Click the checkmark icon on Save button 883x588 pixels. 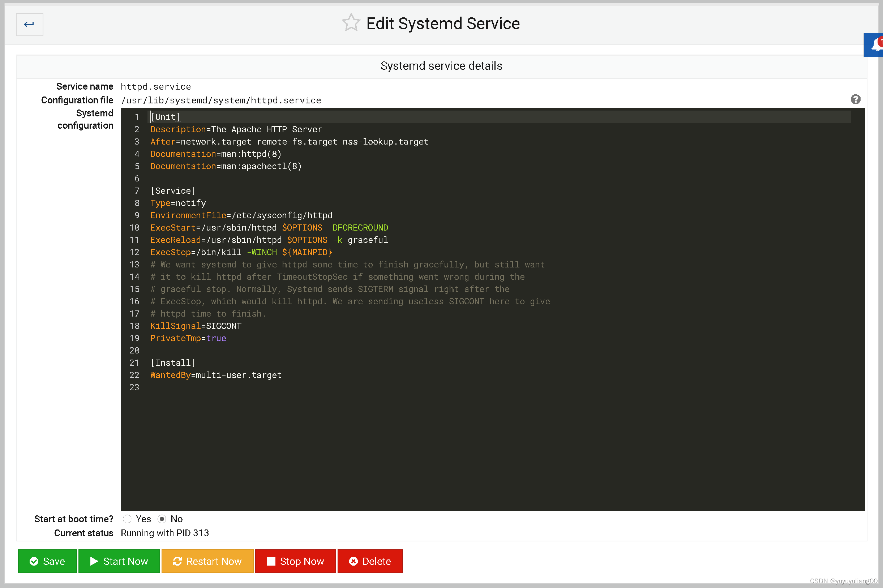pyautogui.click(x=34, y=561)
